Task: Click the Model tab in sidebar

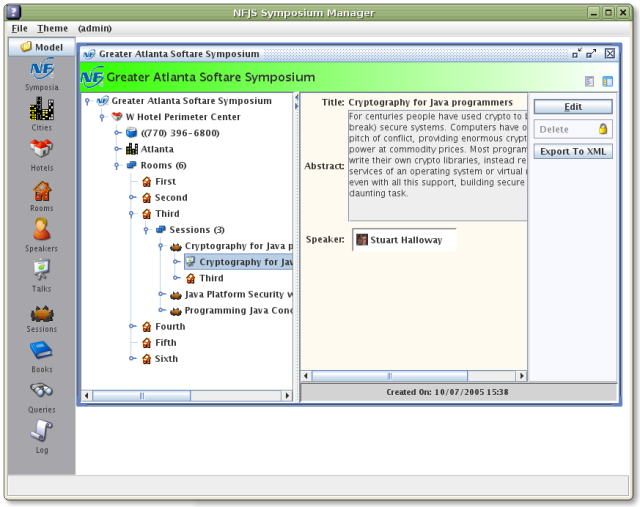Action: pyautogui.click(x=42, y=47)
